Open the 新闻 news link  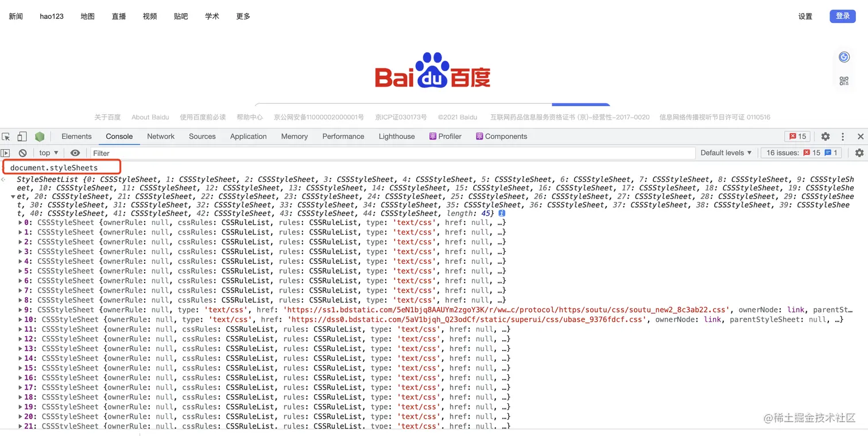[15, 17]
